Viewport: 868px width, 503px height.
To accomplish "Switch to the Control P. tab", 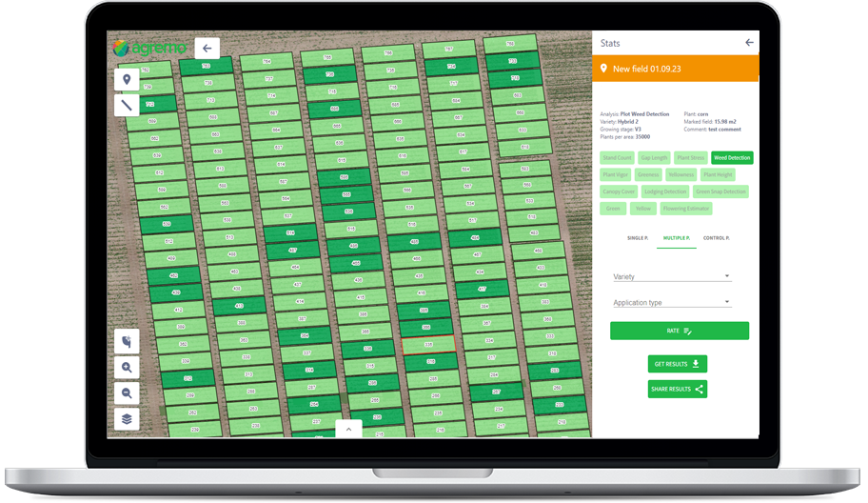I will (716, 237).
